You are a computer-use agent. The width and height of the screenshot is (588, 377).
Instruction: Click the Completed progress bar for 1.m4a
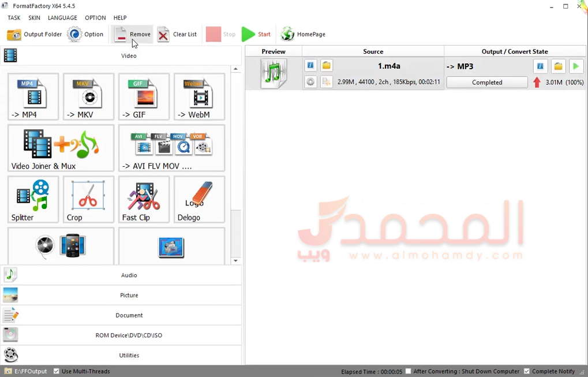(x=487, y=83)
